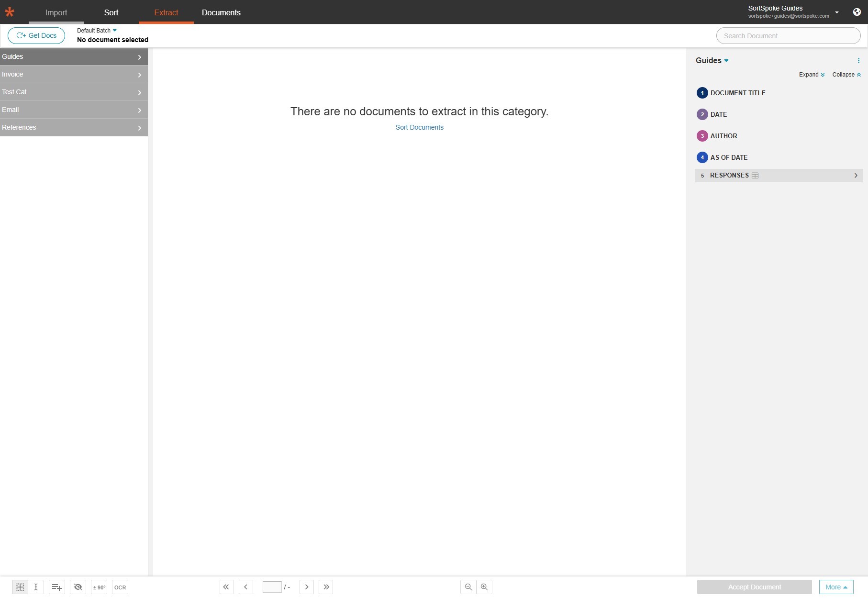Click the SortSpoke asterisk logo

(10, 11)
